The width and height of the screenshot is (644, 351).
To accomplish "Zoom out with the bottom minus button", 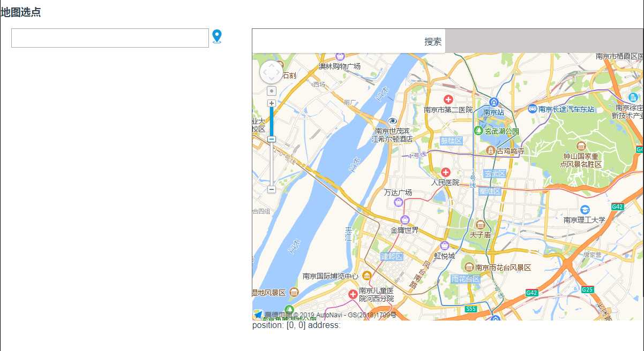I will click(x=272, y=189).
